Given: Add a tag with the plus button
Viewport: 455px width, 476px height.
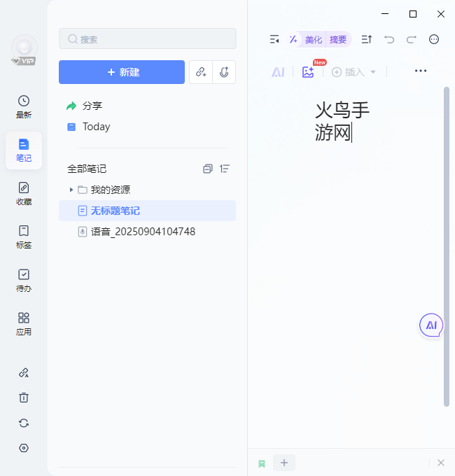Looking at the screenshot, I should [284, 463].
